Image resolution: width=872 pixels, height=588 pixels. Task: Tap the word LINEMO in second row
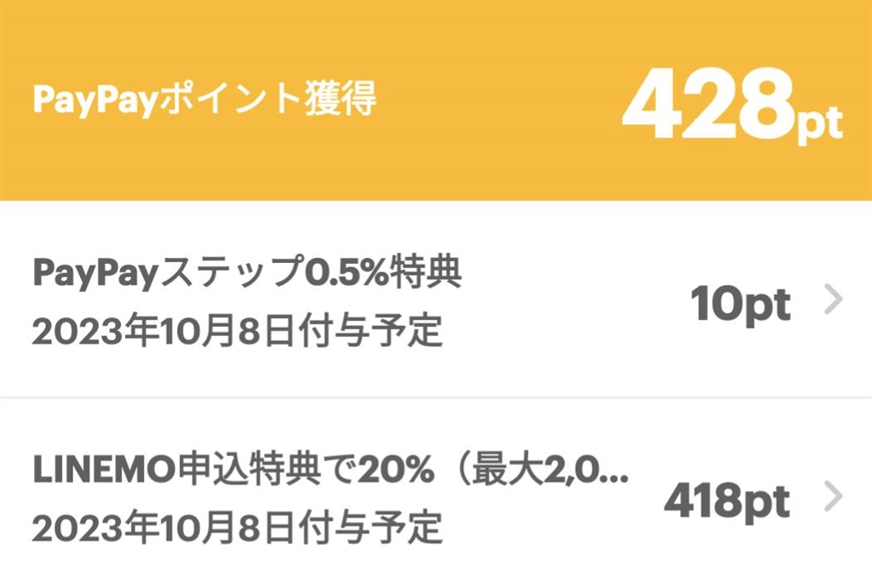pyautogui.click(x=95, y=471)
